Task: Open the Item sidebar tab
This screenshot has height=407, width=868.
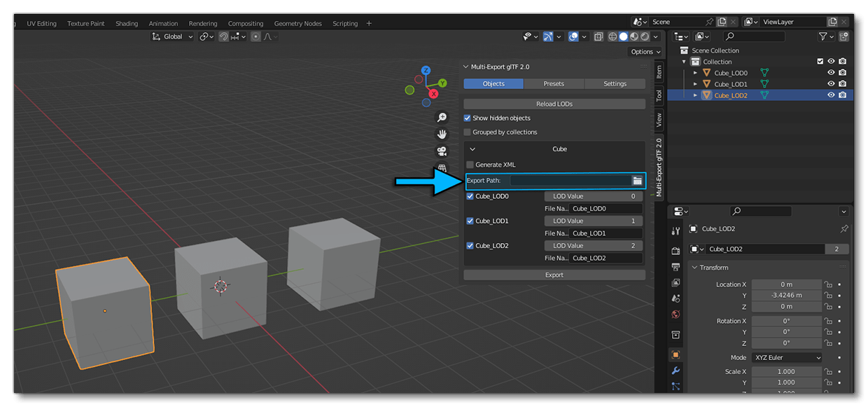Action: 659,71
